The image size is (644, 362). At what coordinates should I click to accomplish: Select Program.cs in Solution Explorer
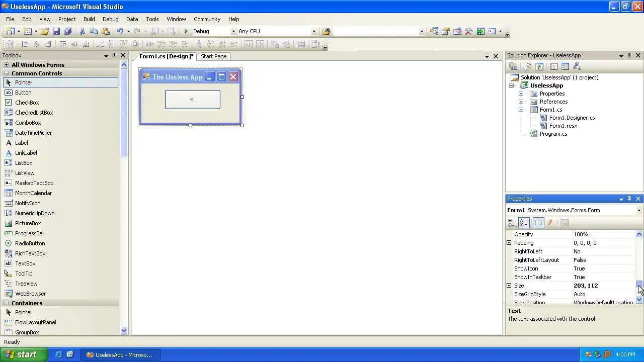click(x=553, y=134)
